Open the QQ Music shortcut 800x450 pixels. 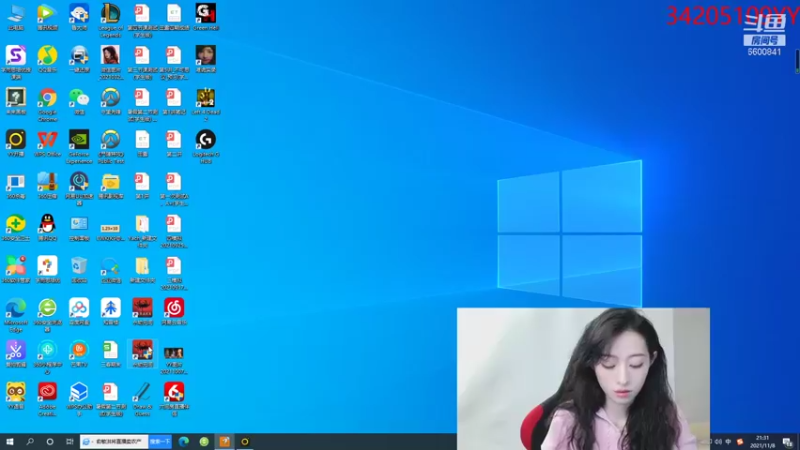click(47, 59)
